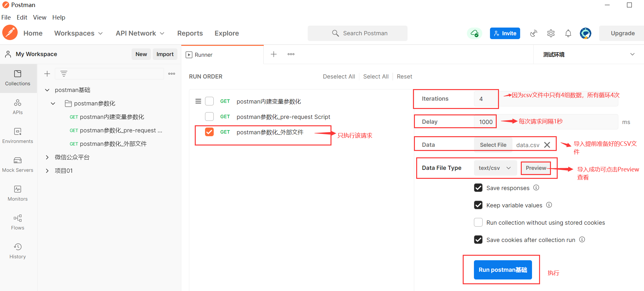The height and width of the screenshot is (291, 644).
Task: Open the Mock Servers sidebar panel
Action: [x=18, y=165]
